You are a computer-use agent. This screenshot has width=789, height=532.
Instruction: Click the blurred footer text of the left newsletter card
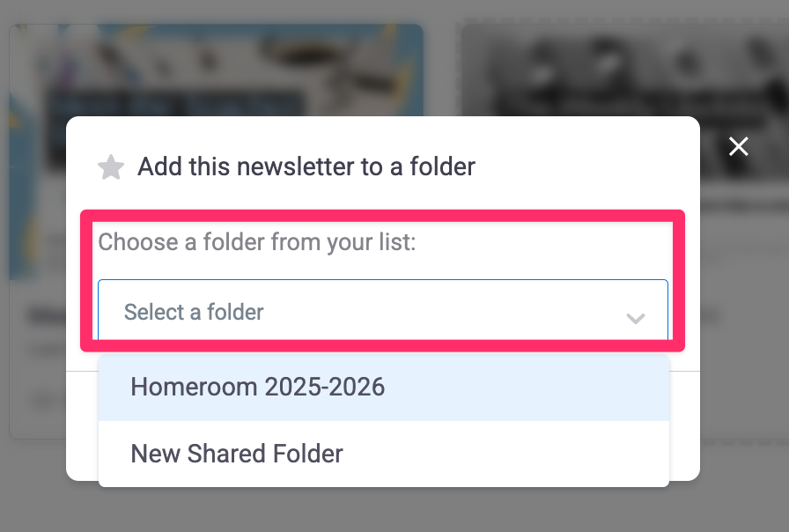[40, 401]
